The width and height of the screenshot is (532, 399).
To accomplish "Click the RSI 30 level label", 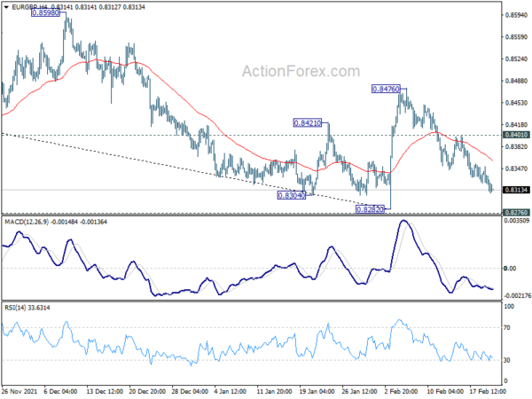I will point(507,360).
